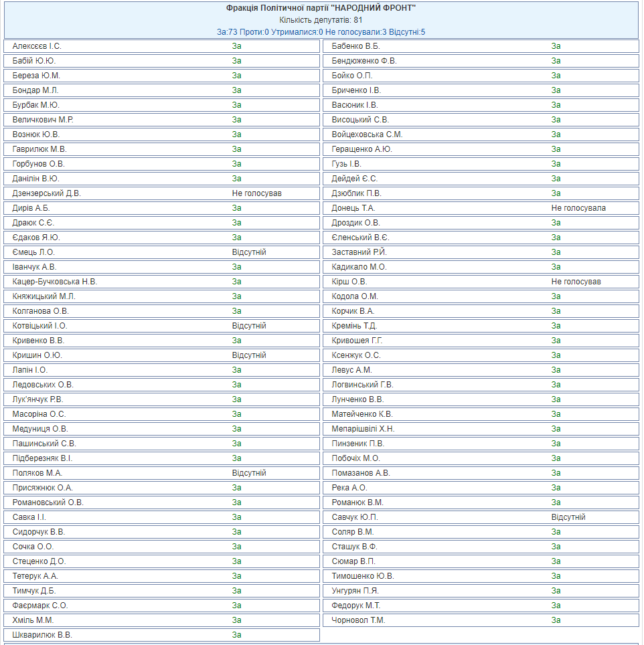Click "Не голосувала" status for Донець Т.А.
Viewport: 644px width, 645px height.
point(578,208)
